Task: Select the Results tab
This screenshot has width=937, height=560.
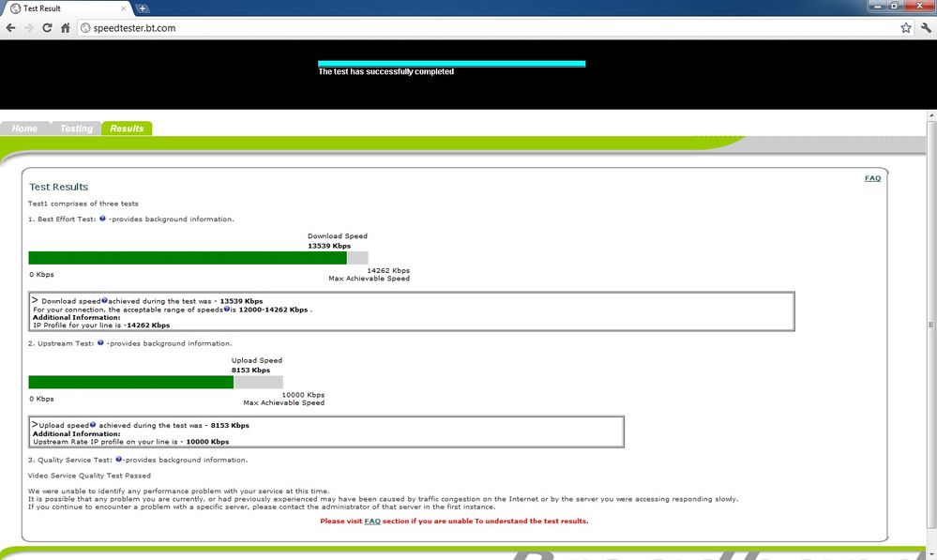Action: [x=127, y=129]
